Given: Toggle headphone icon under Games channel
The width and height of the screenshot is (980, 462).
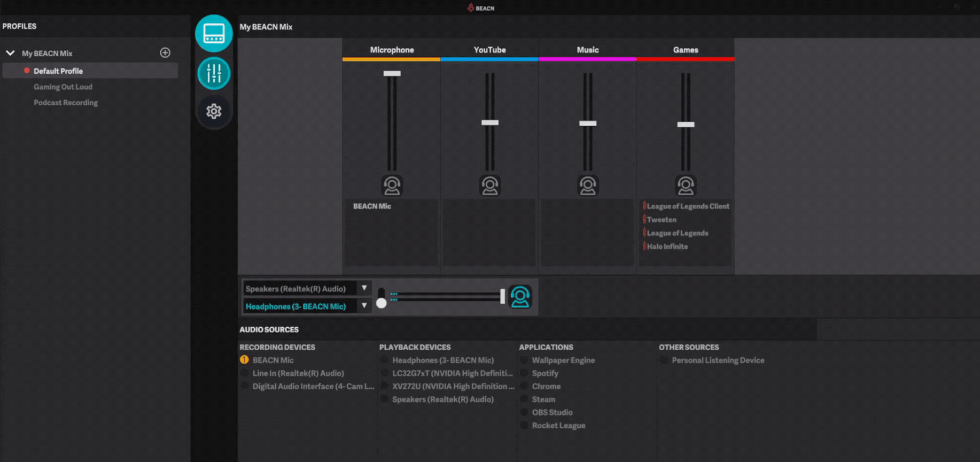Looking at the screenshot, I should (686, 186).
